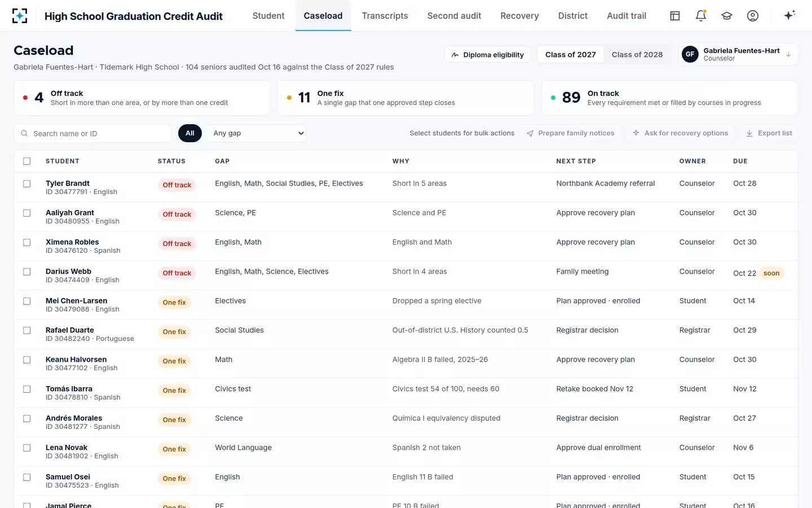The height and width of the screenshot is (508, 812).
Task: Open the notifications bell
Action: pyautogui.click(x=701, y=16)
